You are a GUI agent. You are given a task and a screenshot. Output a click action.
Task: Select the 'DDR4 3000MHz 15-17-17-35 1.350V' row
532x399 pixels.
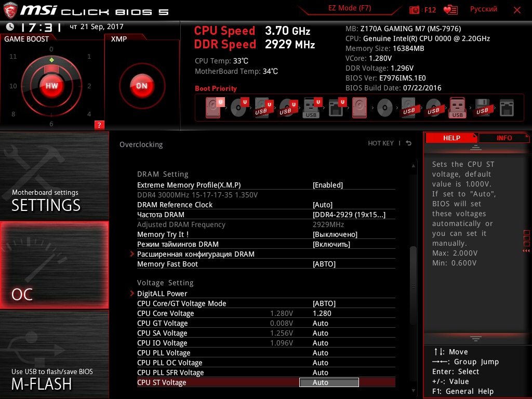pos(266,195)
